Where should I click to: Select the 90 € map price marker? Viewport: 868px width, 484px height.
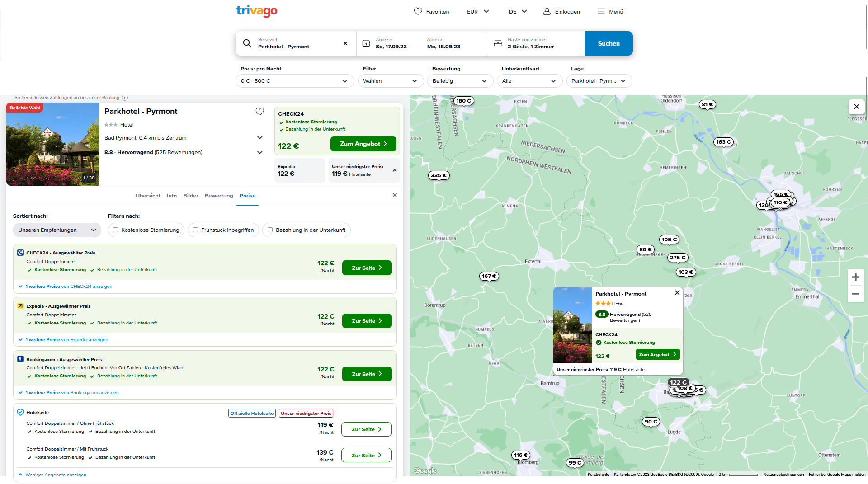651,422
